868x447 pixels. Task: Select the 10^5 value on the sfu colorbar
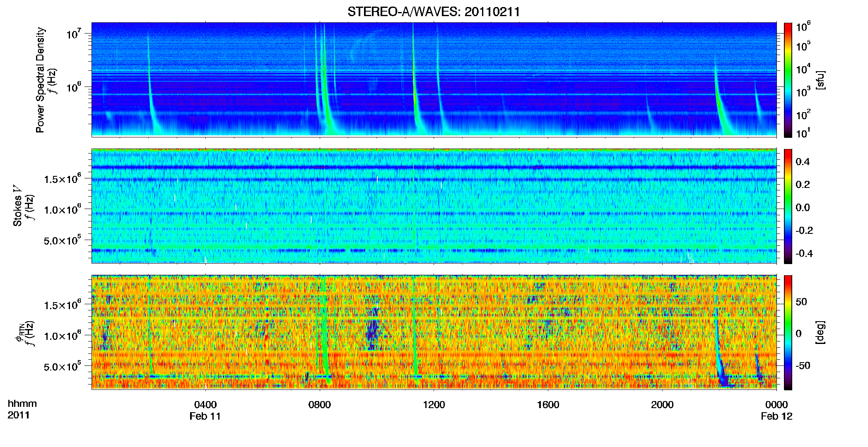pos(803,46)
